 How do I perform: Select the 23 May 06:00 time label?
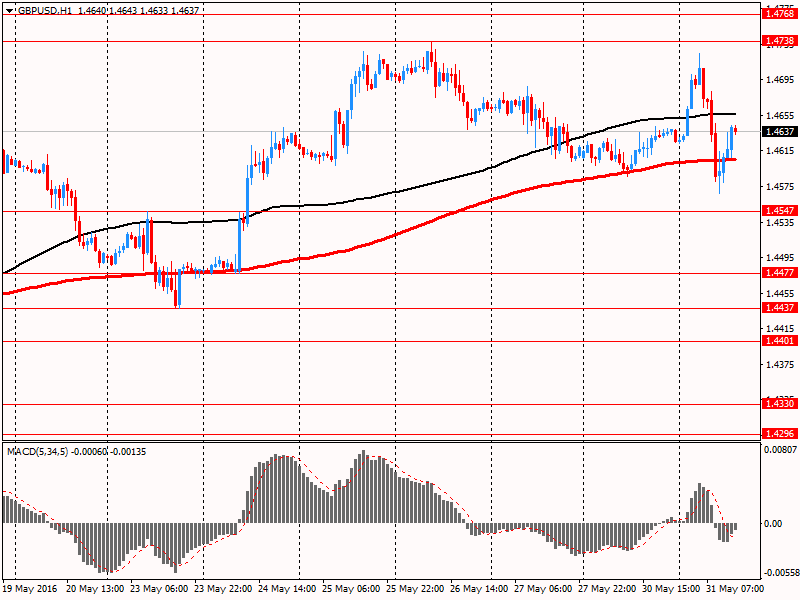click(x=159, y=588)
